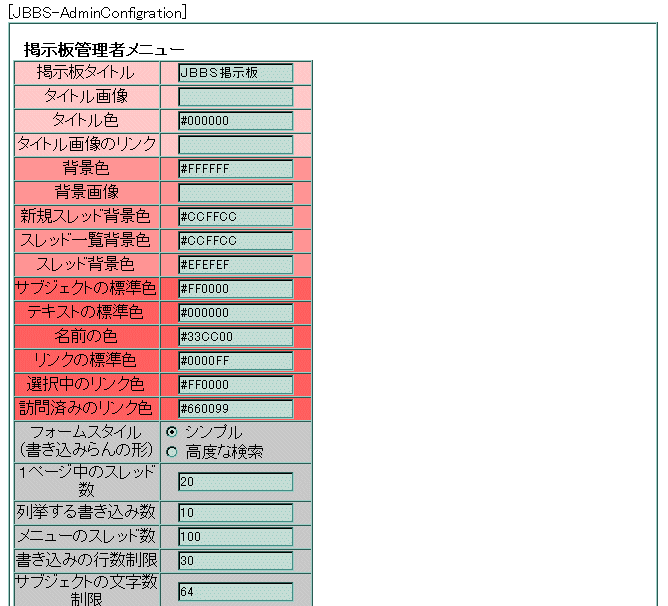Image resolution: width=668 pixels, height=606 pixels.
Task: Click the 列挙する書き込み数 input field
Action: (235, 513)
